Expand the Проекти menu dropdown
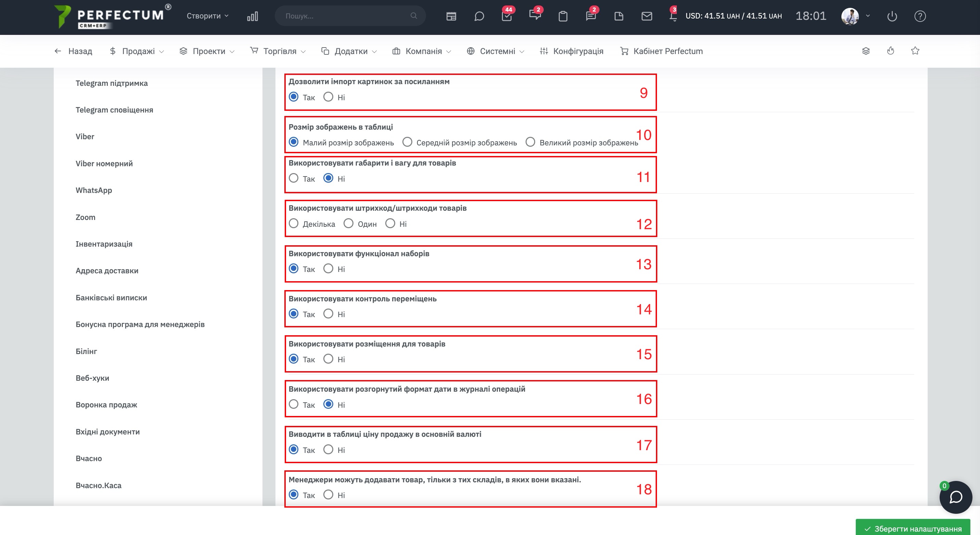 207,51
